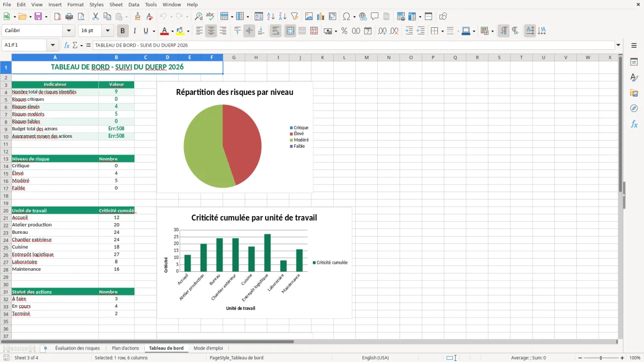Insert a pivot table
The height and width of the screenshot is (362, 644).
(333, 17)
